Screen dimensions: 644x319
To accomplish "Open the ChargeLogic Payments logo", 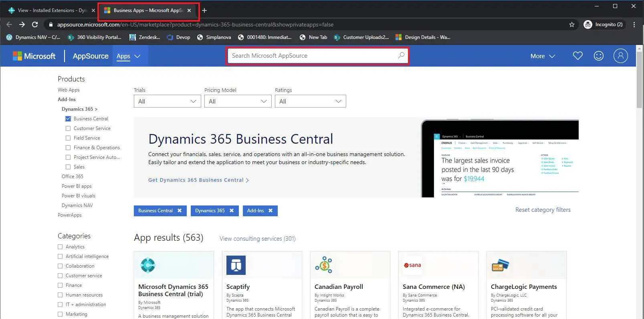I will [x=500, y=265].
